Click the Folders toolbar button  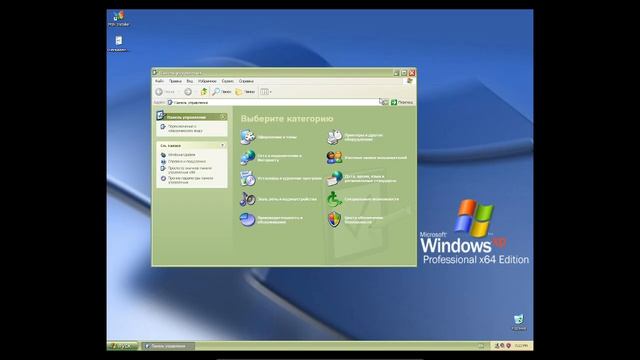coord(245,92)
